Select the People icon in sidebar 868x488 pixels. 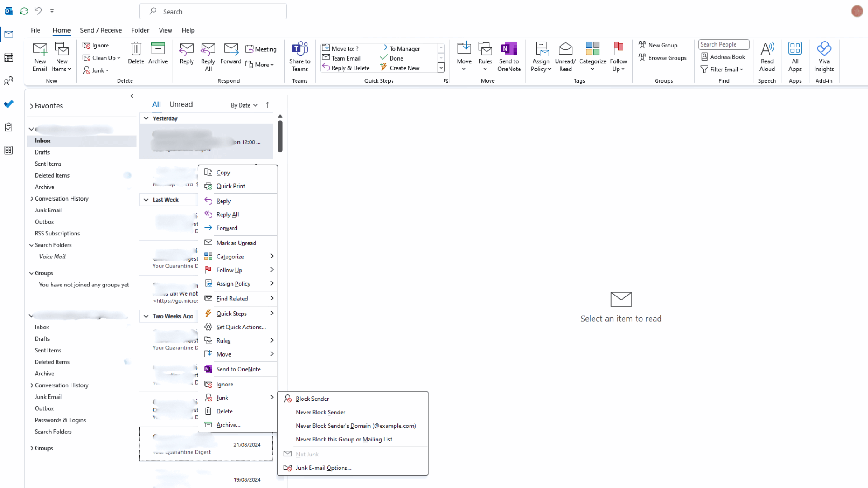[x=9, y=80]
